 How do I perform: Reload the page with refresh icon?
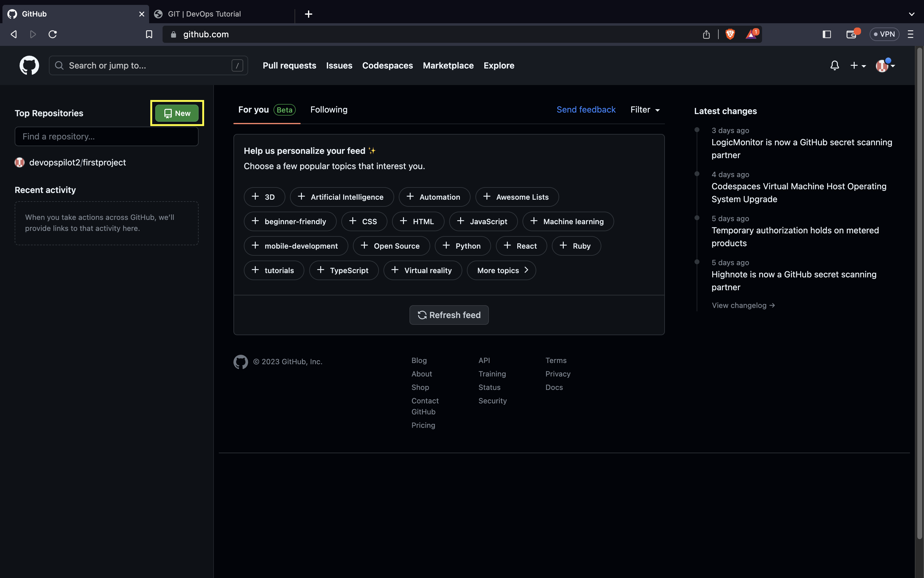click(x=53, y=34)
